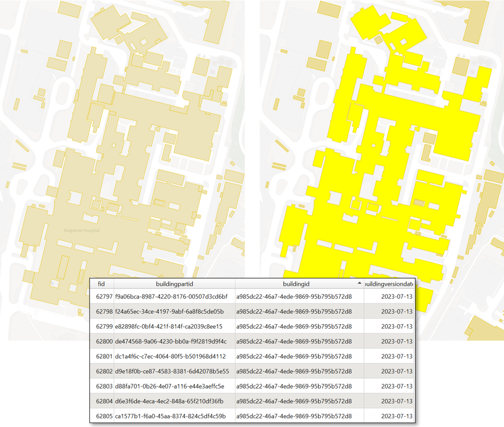The image size is (504, 427).
Task: Click the sort arrow in buildingid header
Action: (360, 284)
